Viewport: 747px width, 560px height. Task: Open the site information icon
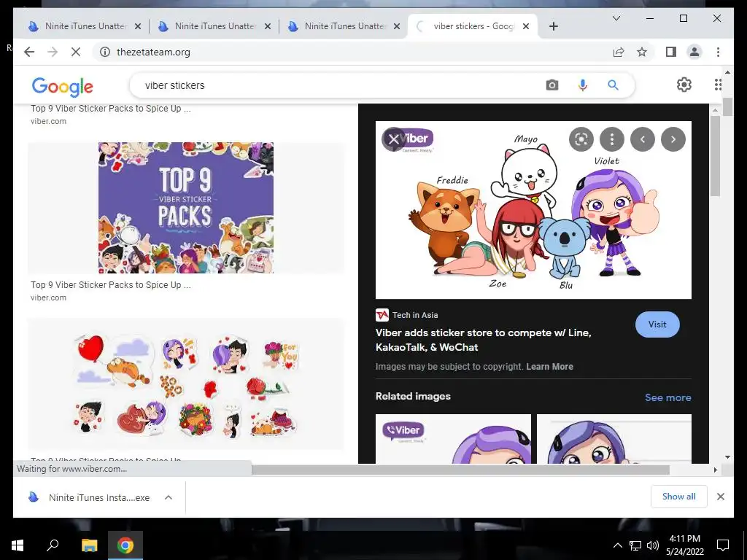click(x=105, y=52)
